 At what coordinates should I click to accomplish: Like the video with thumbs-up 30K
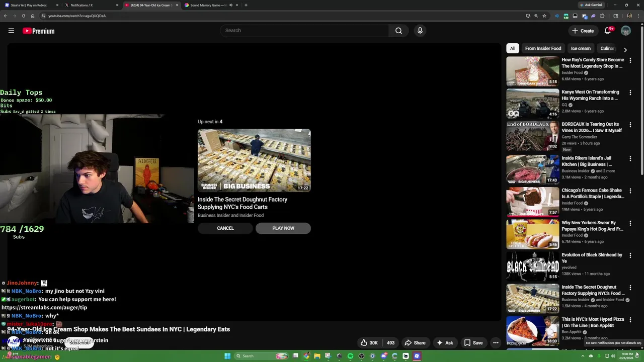click(x=369, y=343)
